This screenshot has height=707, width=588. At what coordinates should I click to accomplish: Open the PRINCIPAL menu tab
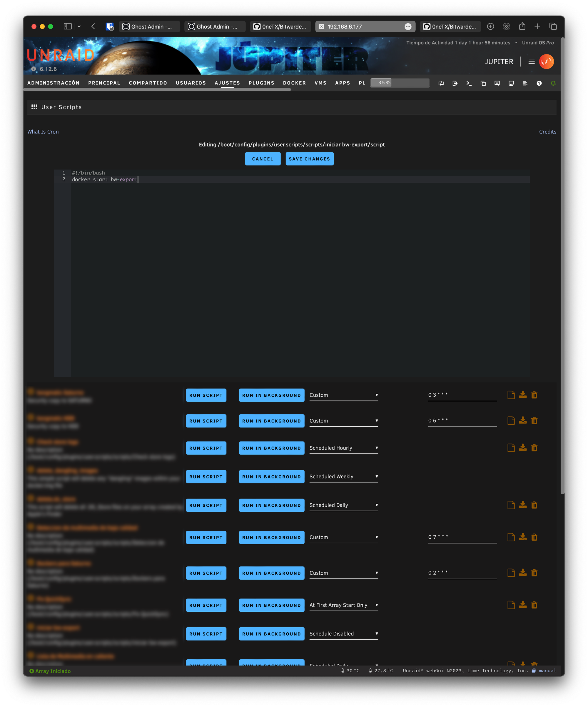coord(104,83)
